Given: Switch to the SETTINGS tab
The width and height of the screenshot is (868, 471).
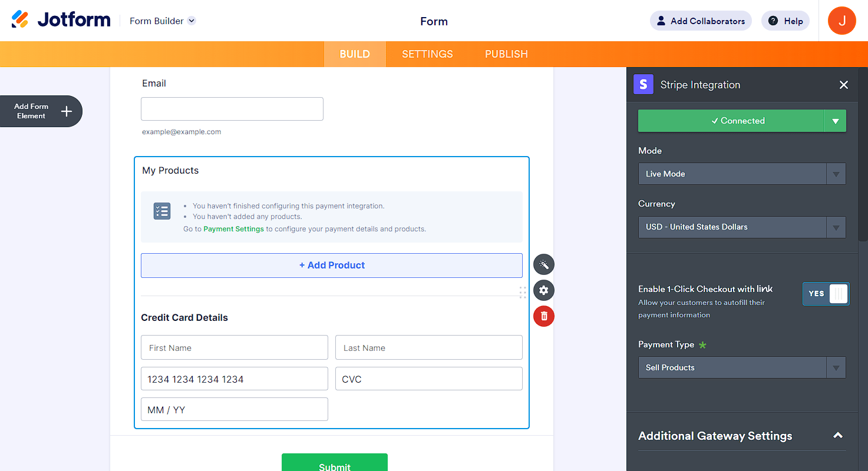Looking at the screenshot, I should point(427,54).
